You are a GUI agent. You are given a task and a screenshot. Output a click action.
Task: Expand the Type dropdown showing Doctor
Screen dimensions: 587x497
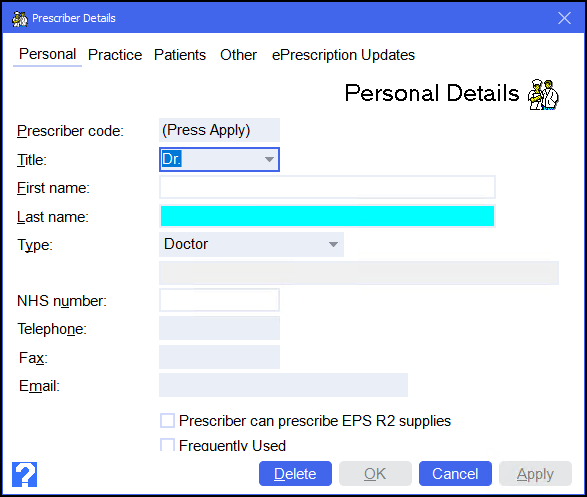coord(333,244)
